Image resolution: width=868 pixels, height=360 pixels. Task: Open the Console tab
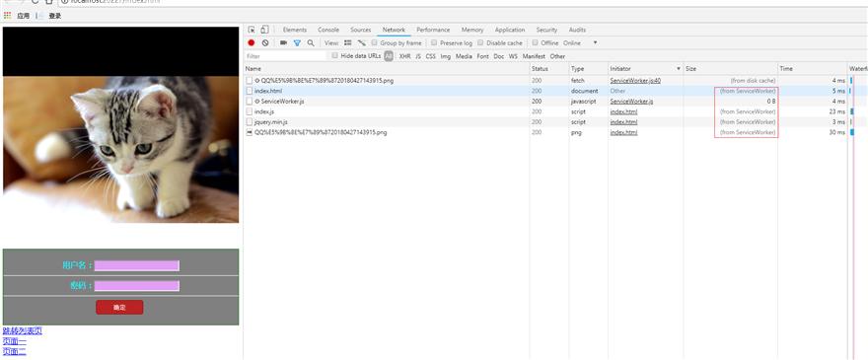328,30
